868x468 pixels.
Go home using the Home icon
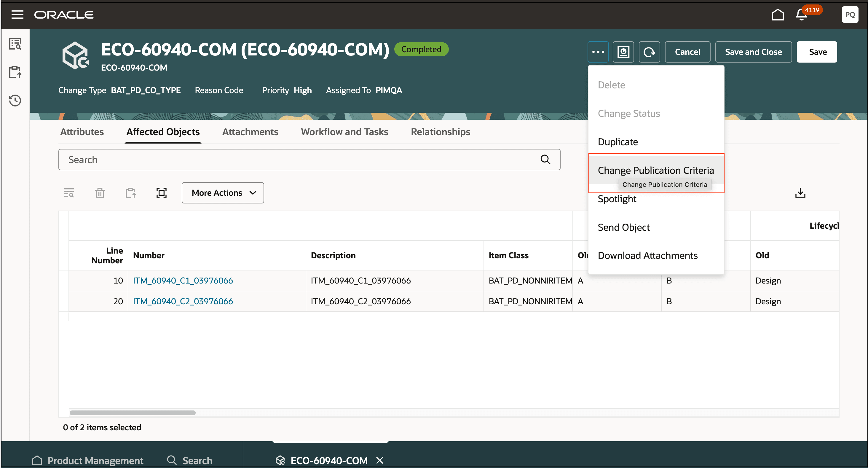click(x=778, y=15)
